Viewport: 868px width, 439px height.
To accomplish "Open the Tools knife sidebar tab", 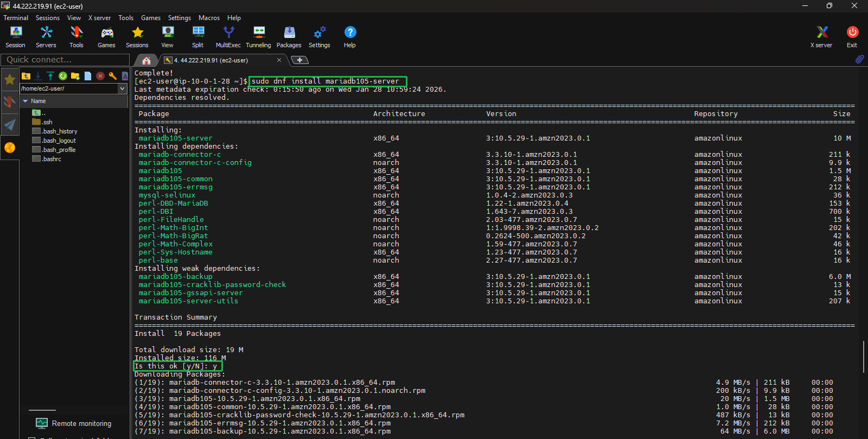I will 10,102.
